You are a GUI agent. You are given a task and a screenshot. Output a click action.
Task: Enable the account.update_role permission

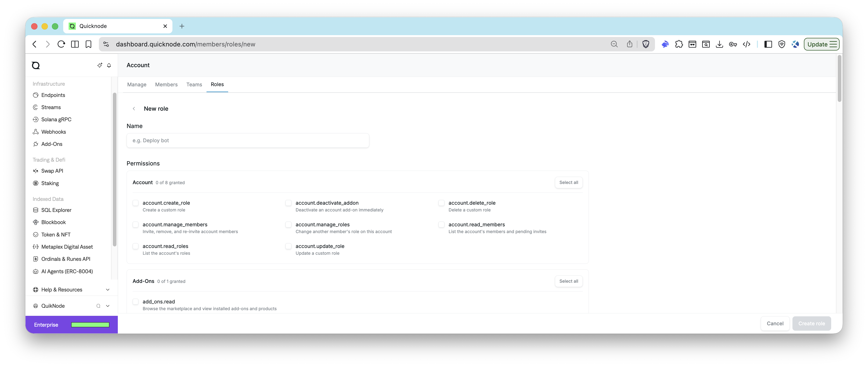[288, 246]
